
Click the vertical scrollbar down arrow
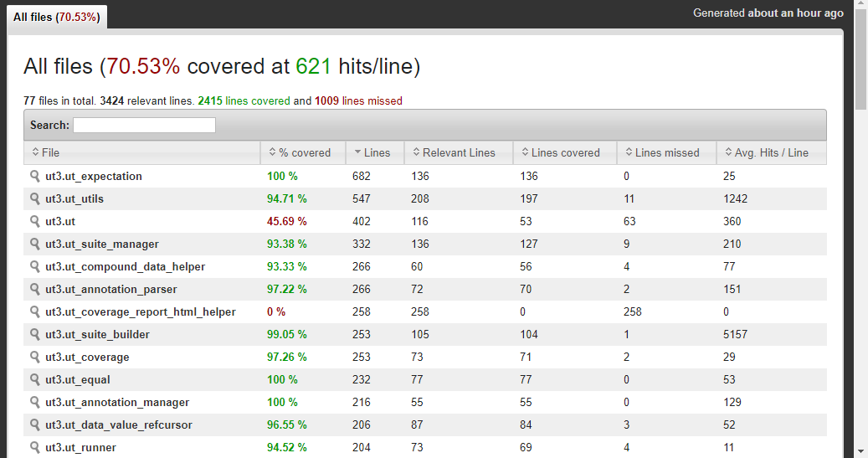[x=860, y=450]
